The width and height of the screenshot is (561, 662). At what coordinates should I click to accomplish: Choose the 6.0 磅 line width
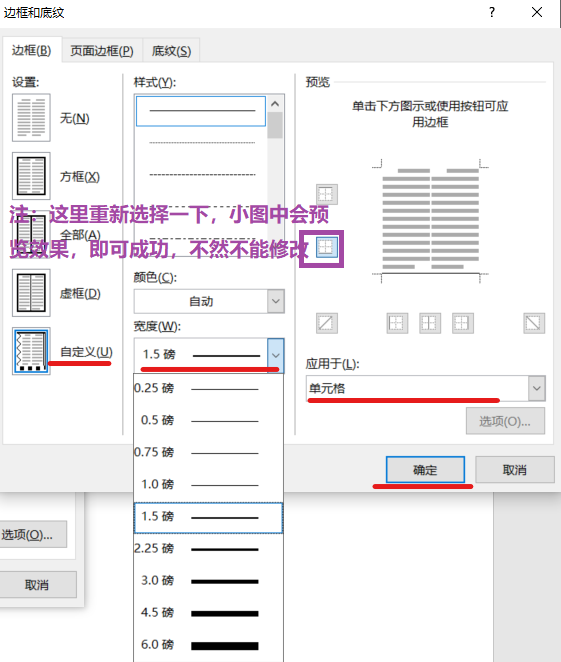[x=208, y=645]
